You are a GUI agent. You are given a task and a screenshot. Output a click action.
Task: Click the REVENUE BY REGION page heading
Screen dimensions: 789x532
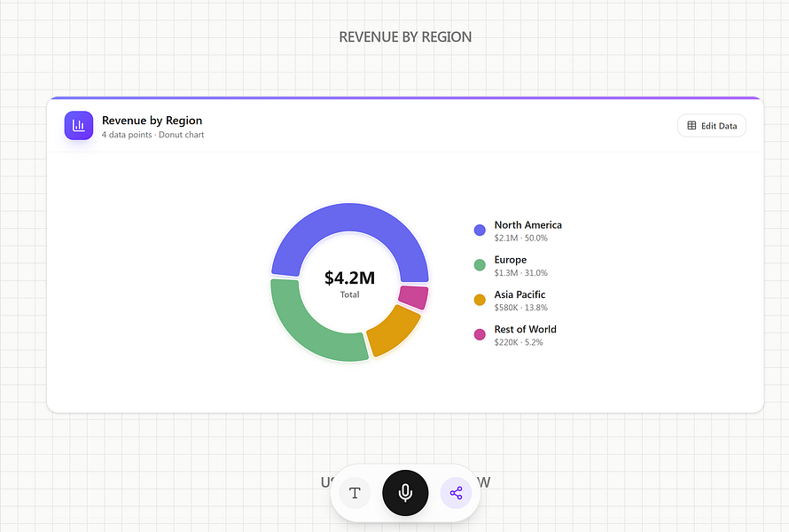(x=405, y=37)
